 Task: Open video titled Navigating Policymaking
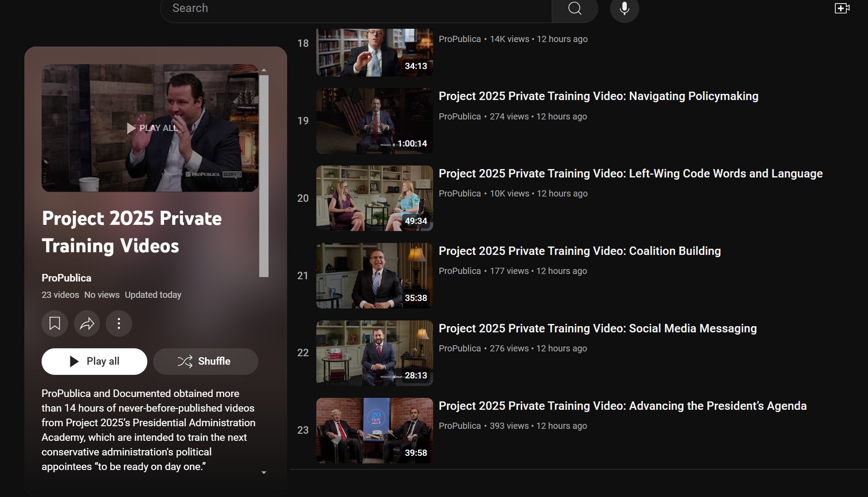pos(599,96)
